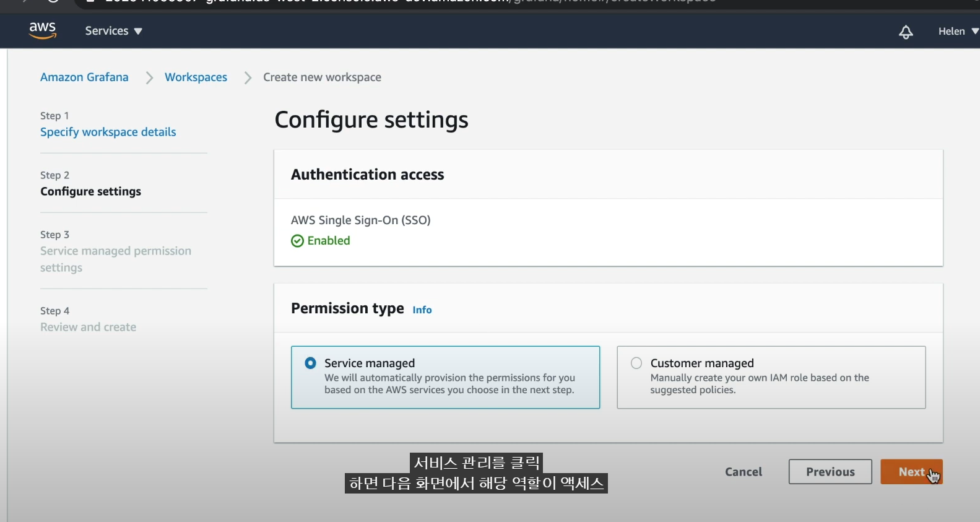980x522 pixels.
Task: Click the Previous button
Action: (830, 472)
